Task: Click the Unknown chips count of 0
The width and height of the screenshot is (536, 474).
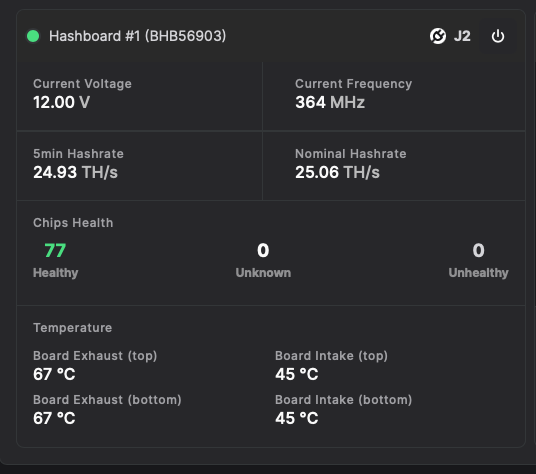Action: (263, 250)
